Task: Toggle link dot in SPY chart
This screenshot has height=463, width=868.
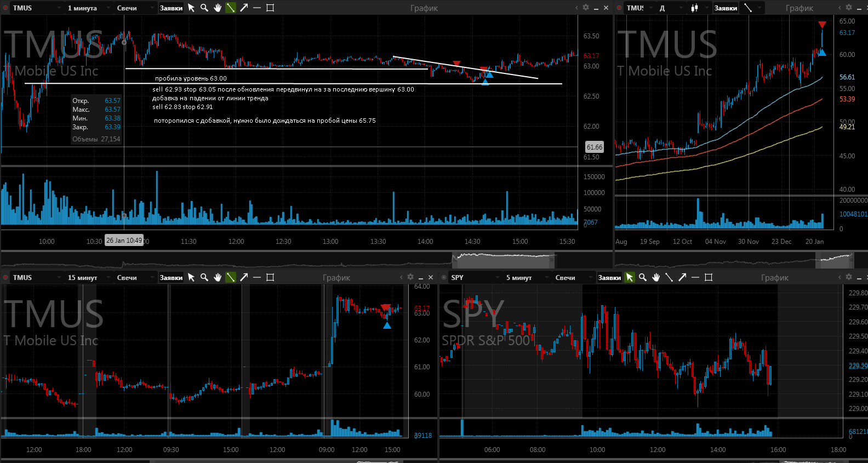Action: click(444, 277)
